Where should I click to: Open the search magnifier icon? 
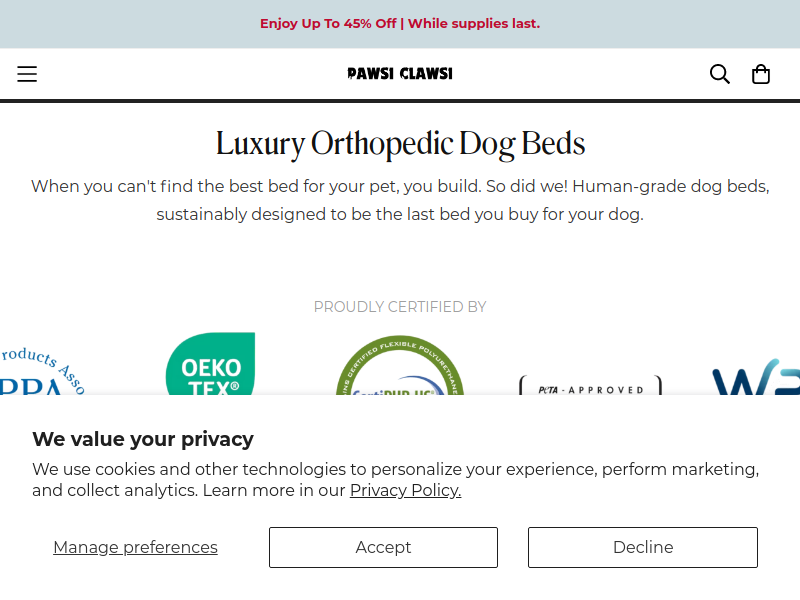click(x=719, y=74)
